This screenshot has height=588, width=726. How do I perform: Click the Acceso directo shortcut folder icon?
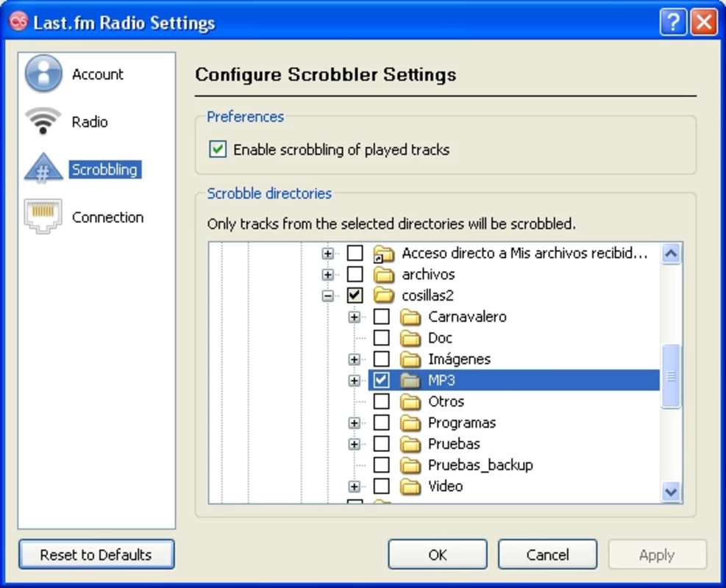(x=384, y=254)
